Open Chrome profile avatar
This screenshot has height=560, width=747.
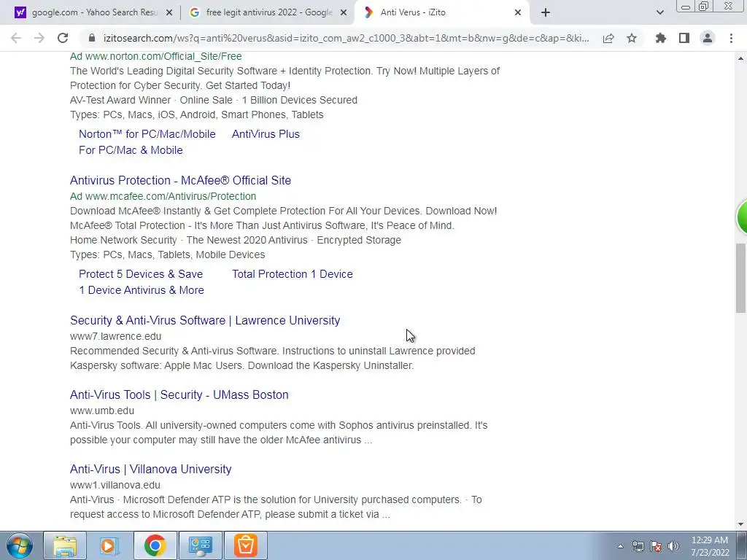pos(708,38)
